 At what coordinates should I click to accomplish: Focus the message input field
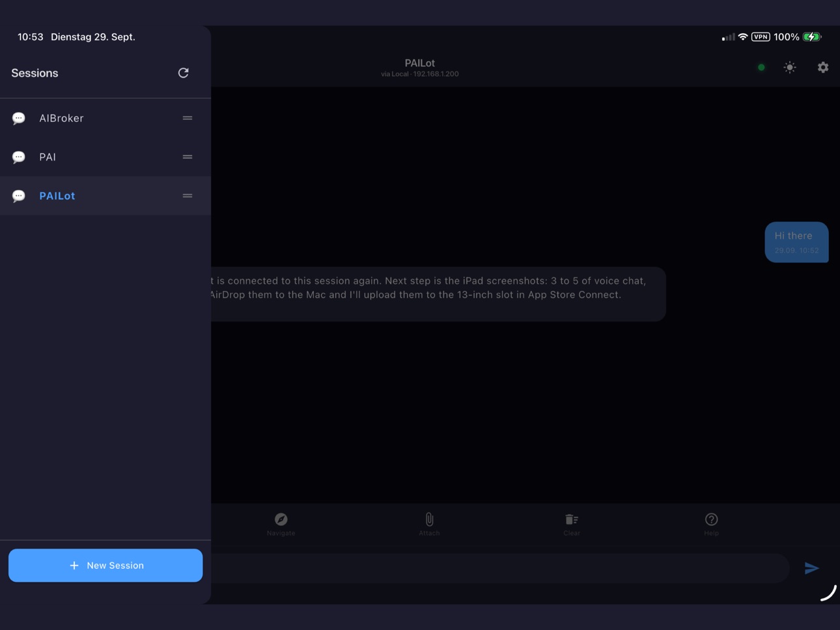500,568
